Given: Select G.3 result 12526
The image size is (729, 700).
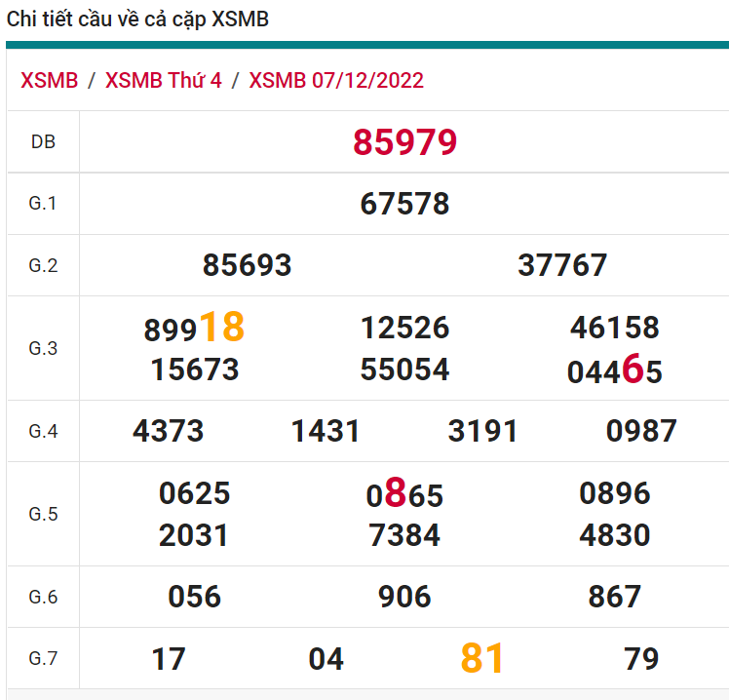Looking at the screenshot, I should click(404, 328).
